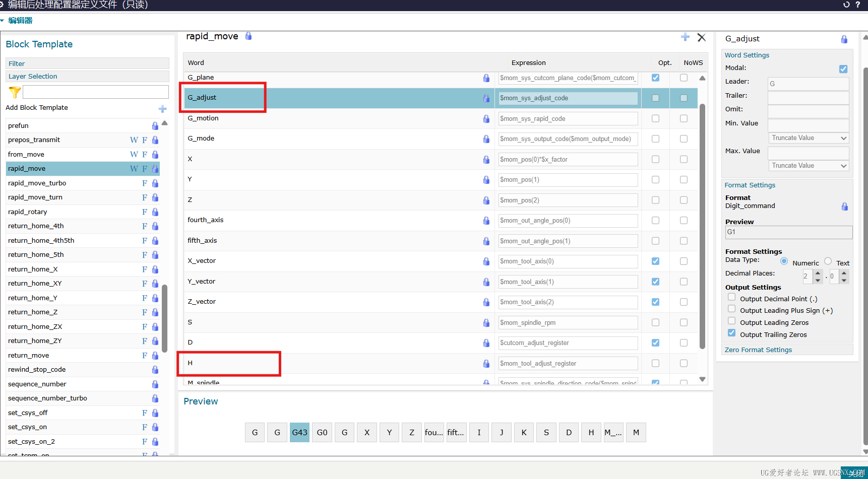Click the lock icon next to G_adjust heading
Image resolution: width=868 pixels, height=479 pixels.
(x=844, y=39)
